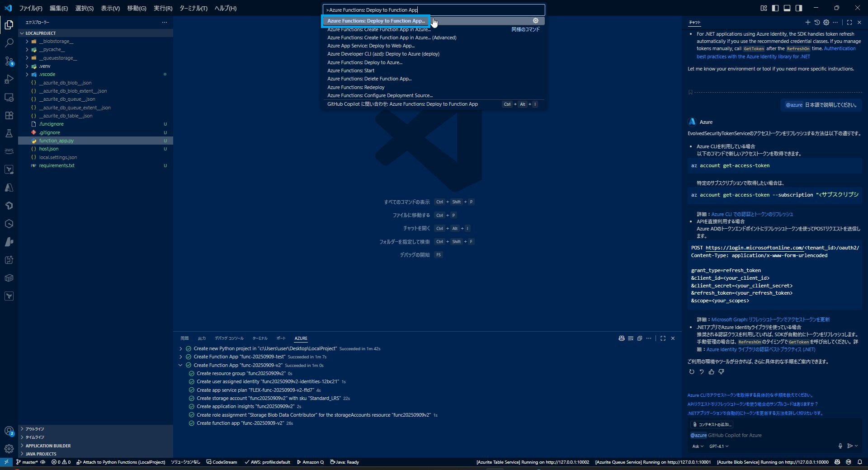Toggle maximize panel size
Viewport: 868px width, 470px height.
663,338
